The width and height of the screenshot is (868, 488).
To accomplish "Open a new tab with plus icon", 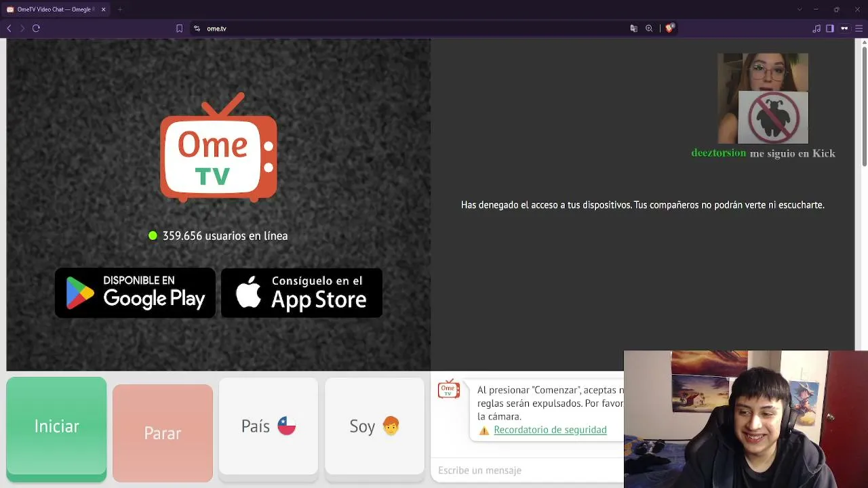I will (x=119, y=9).
